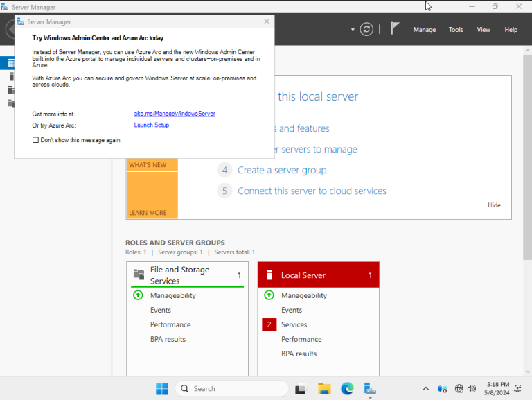Click the Launch Setup link
Viewport: 532px width, 400px height.
click(x=151, y=125)
